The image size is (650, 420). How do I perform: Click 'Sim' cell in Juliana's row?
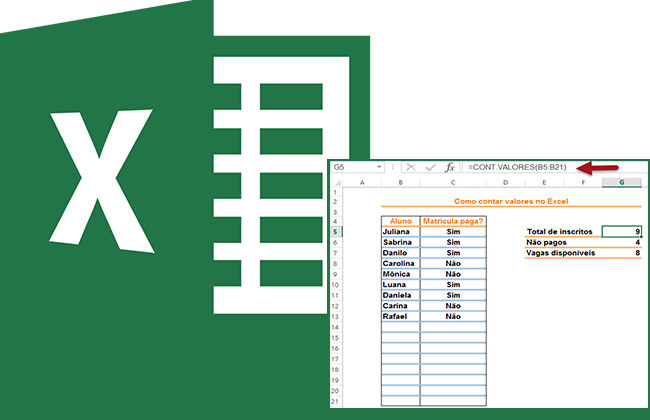pyautogui.click(x=453, y=232)
